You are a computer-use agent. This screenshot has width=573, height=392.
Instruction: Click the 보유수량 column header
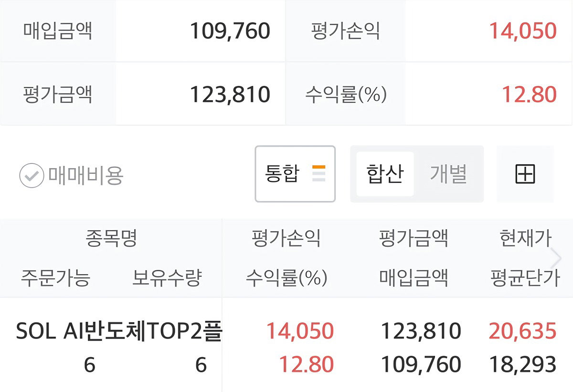pyautogui.click(x=167, y=277)
